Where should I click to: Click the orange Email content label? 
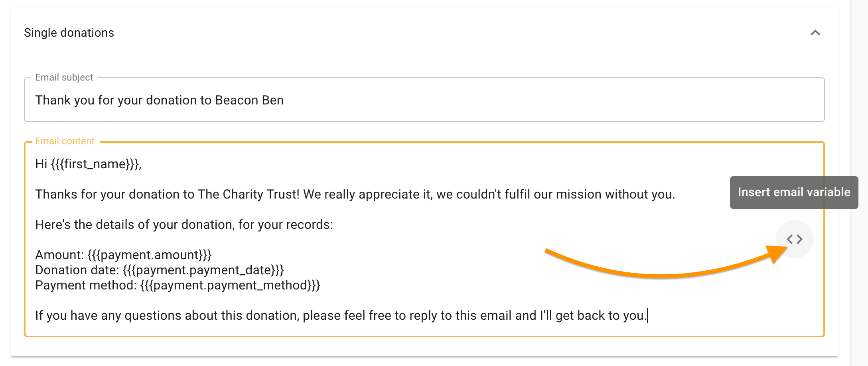click(x=65, y=141)
